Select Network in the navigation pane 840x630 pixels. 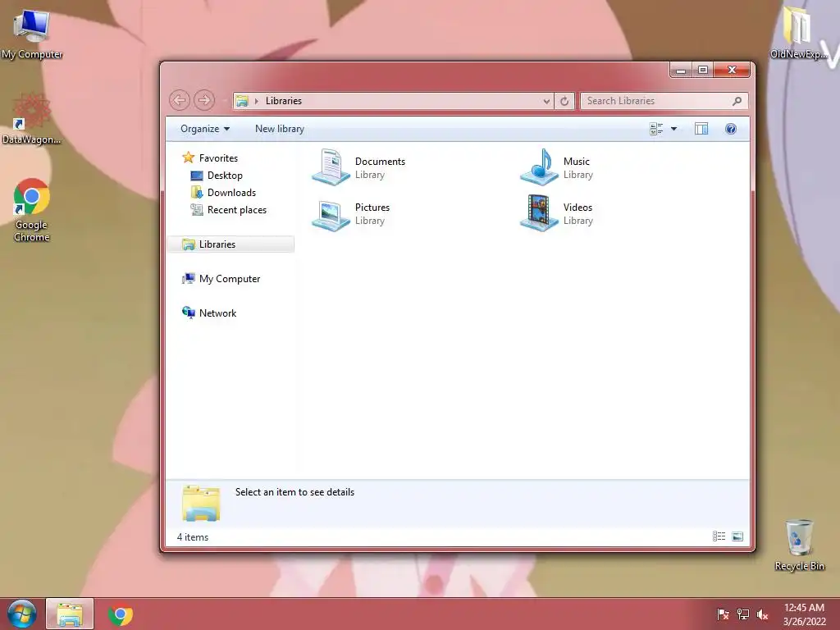209,313
